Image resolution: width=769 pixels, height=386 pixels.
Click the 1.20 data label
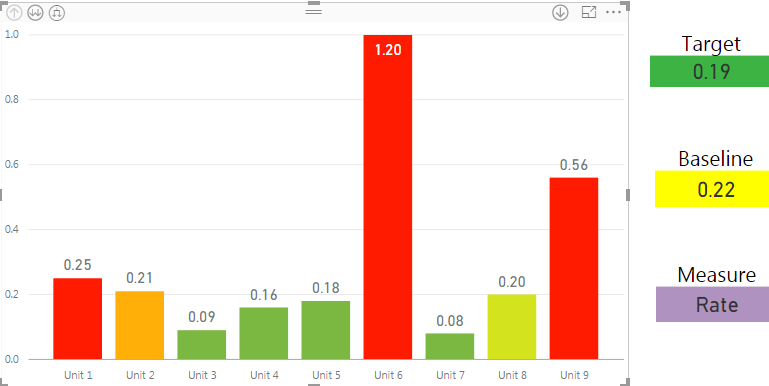tap(388, 50)
